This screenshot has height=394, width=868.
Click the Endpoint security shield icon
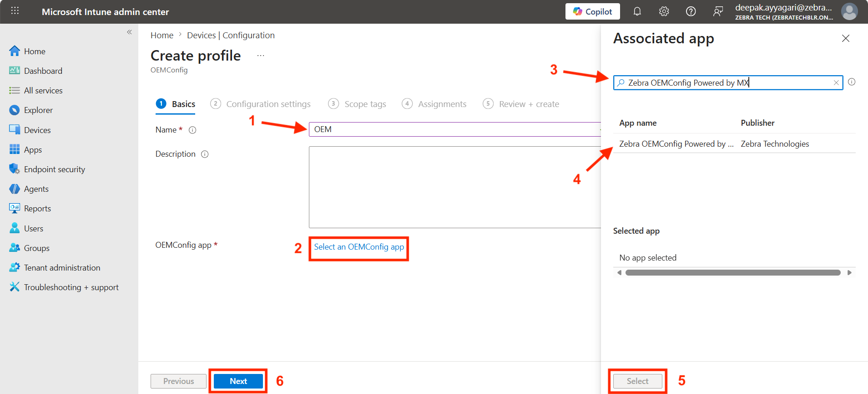click(15, 169)
